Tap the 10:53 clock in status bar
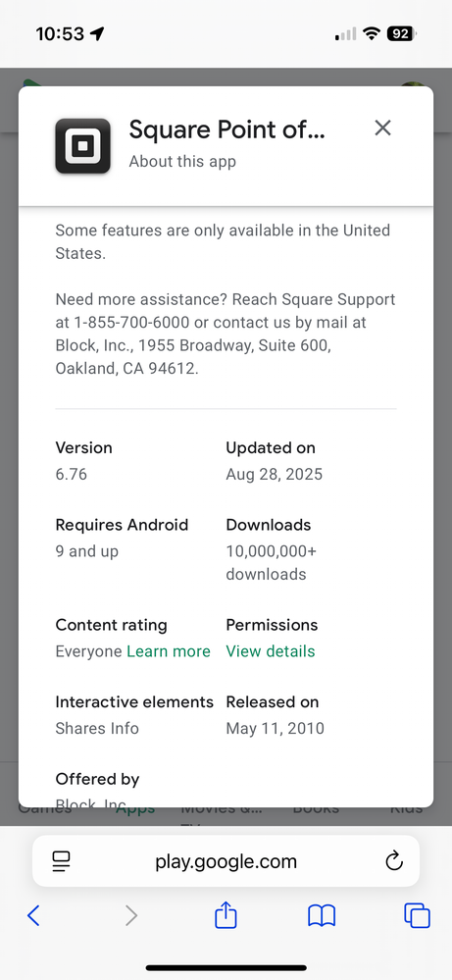452x980 pixels. (61, 33)
